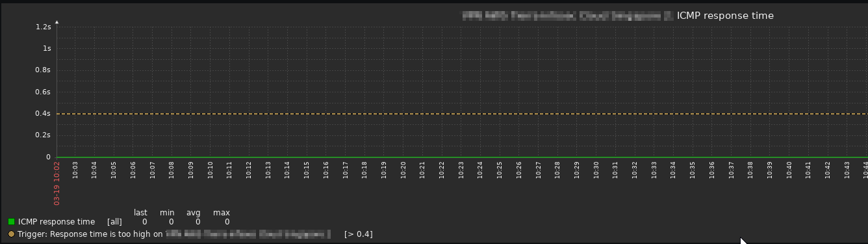Click the max column header in legend
Image resolution: width=868 pixels, height=244 pixels.
(222, 213)
